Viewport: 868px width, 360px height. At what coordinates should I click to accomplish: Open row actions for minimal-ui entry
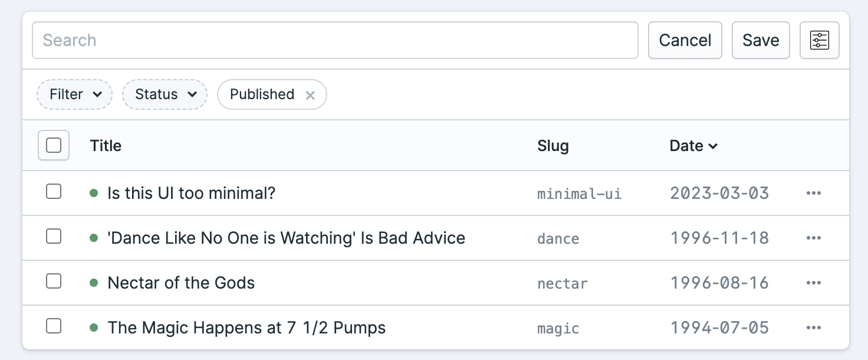click(x=814, y=193)
